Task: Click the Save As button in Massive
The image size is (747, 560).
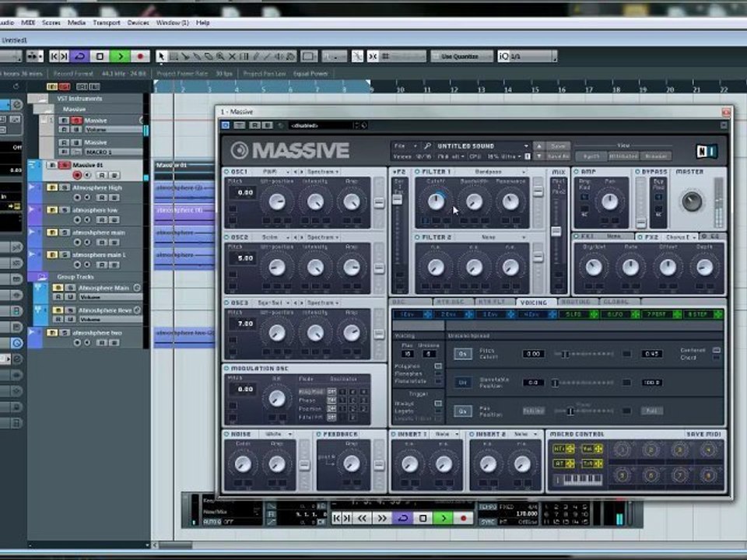Action: pyautogui.click(x=558, y=156)
